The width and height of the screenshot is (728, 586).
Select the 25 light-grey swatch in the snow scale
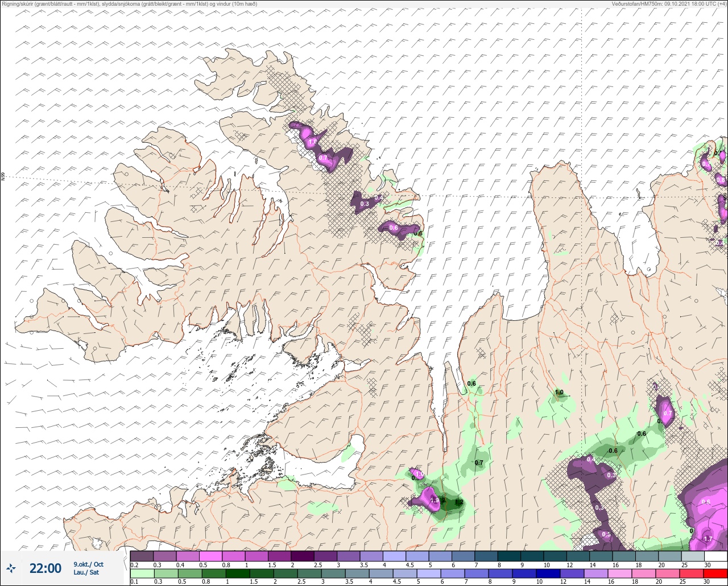click(x=693, y=556)
